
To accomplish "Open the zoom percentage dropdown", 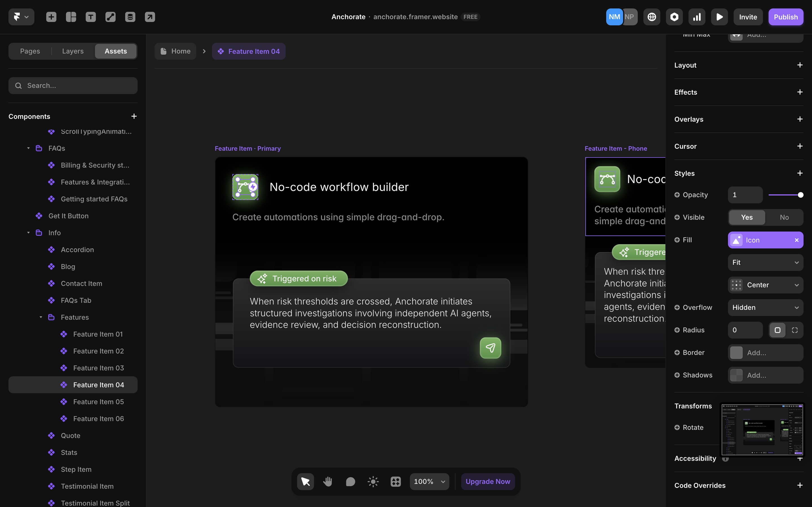I will coord(429,481).
